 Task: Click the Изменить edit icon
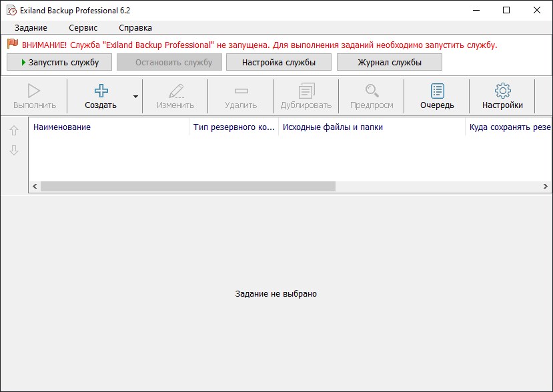[175, 95]
